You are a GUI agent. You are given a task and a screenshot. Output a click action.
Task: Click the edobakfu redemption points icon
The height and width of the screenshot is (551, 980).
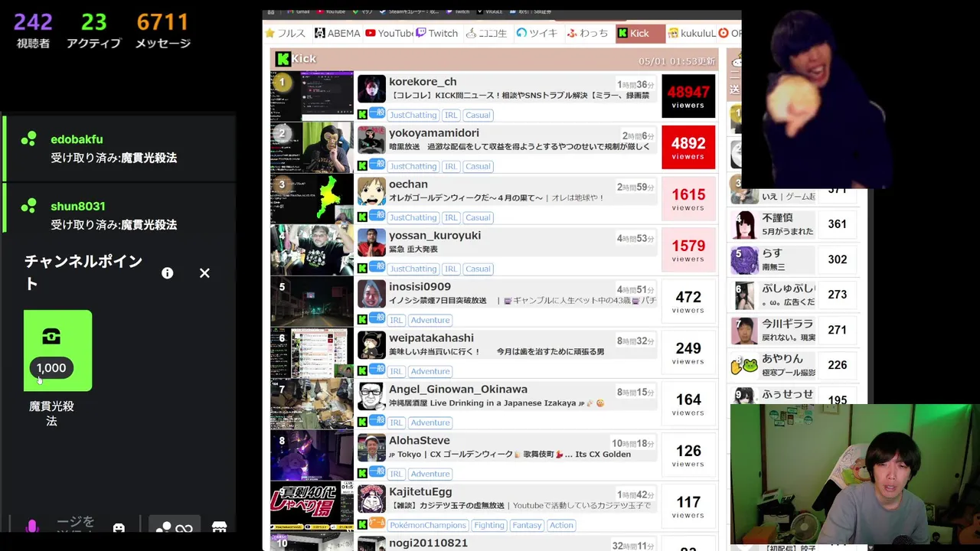coord(28,139)
